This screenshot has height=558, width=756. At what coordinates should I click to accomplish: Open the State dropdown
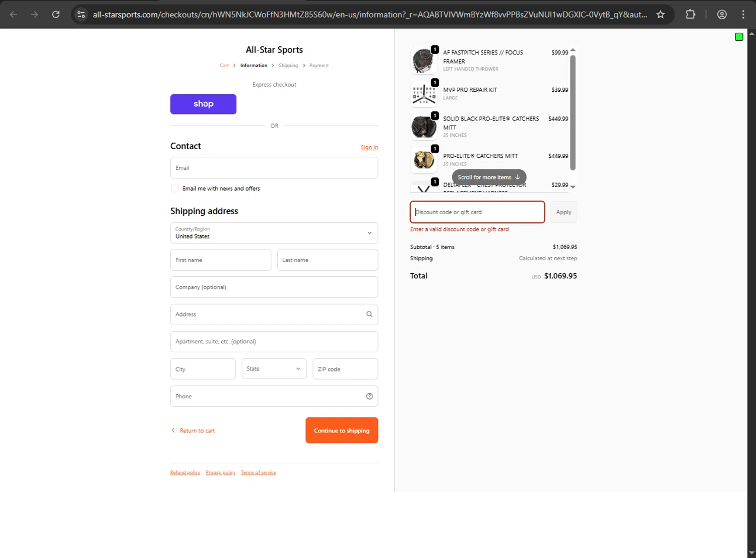click(x=274, y=369)
